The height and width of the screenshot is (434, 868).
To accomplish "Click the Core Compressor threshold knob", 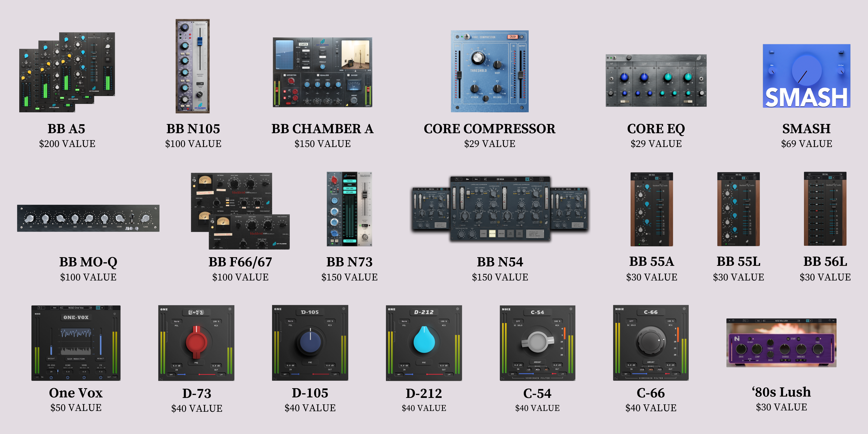I will pos(478,58).
